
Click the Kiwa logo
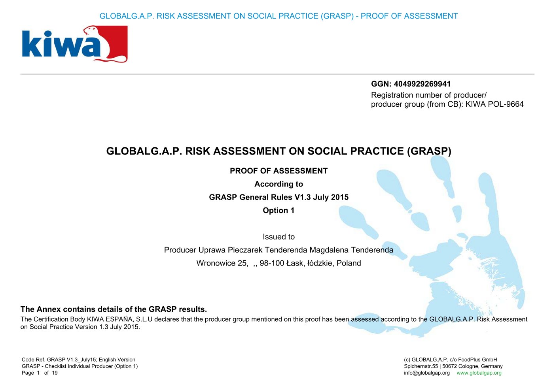click(74, 44)
